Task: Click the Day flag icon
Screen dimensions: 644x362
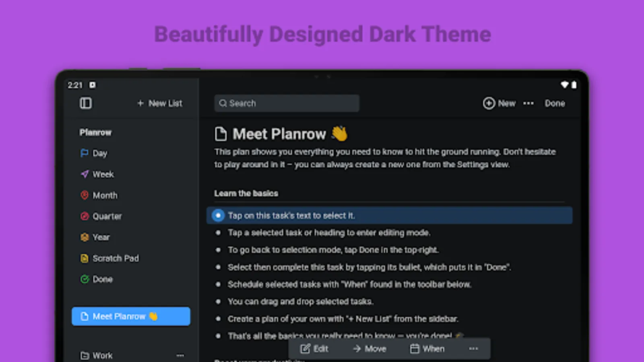Action: click(x=85, y=153)
